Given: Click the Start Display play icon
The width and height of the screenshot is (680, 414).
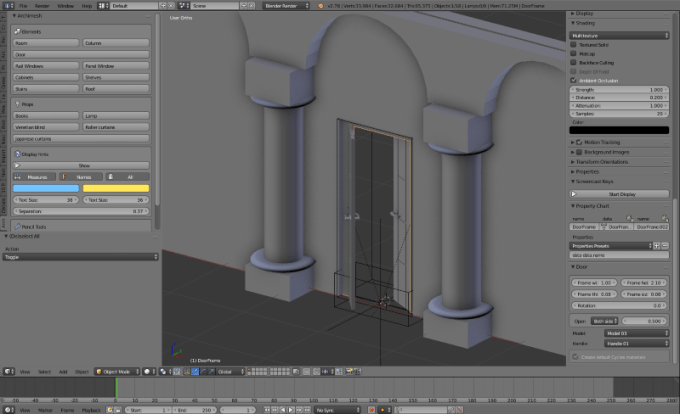Looking at the screenshot, I should click(574, 194).
